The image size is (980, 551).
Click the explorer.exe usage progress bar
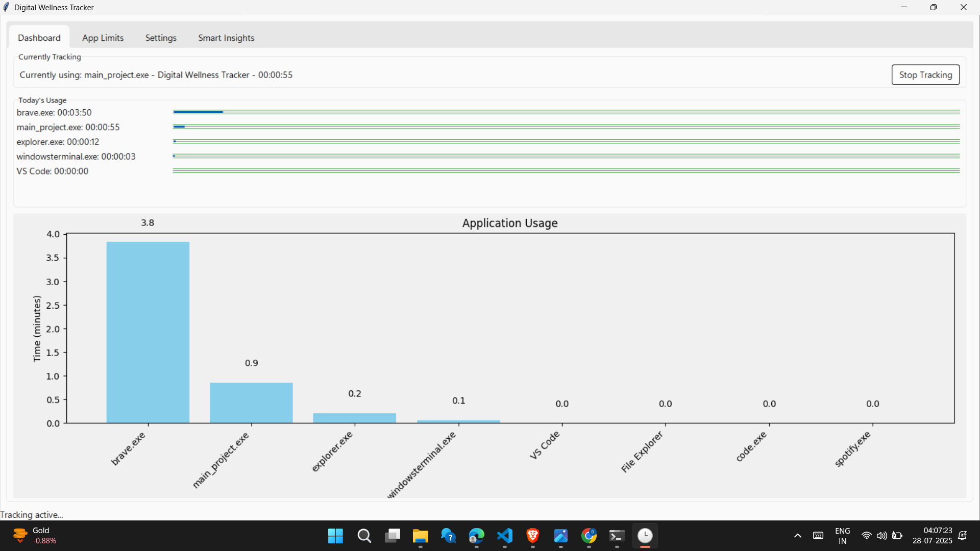[566, 141]
